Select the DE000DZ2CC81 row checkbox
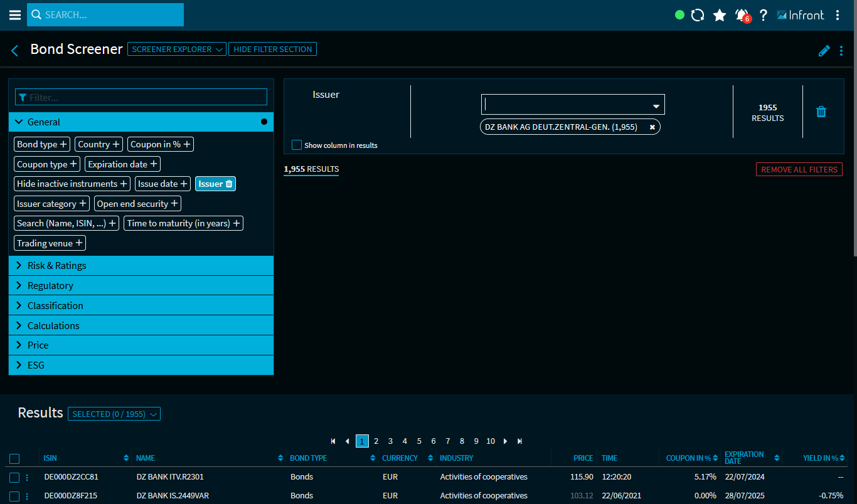Screen dimensions: 857x504 tap(14, 477)
